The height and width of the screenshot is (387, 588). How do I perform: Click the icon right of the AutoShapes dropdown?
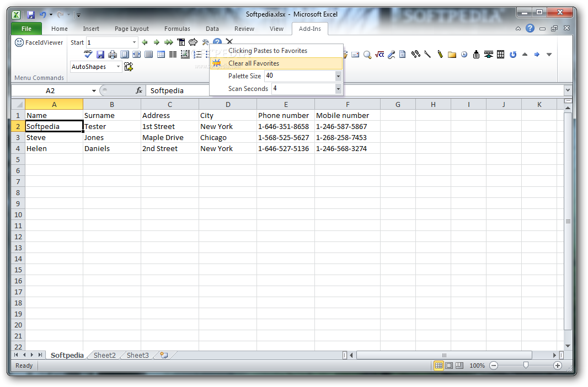click(129, 67)
